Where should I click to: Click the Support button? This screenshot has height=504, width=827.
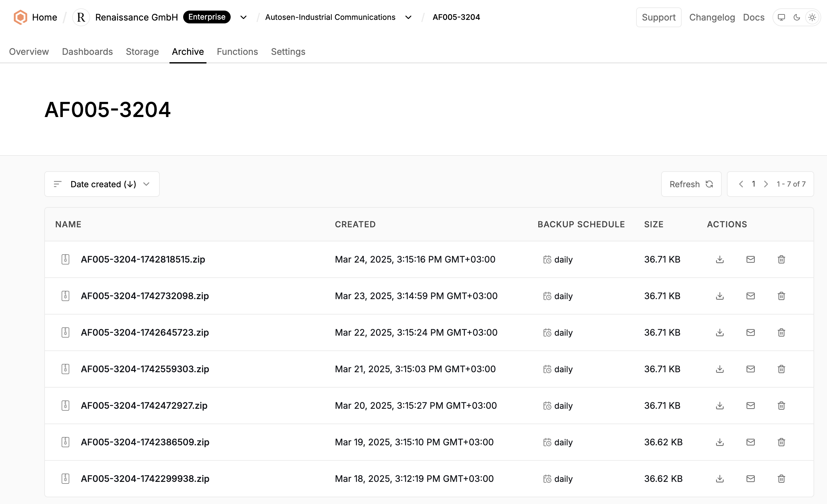[x=659, y=17]
